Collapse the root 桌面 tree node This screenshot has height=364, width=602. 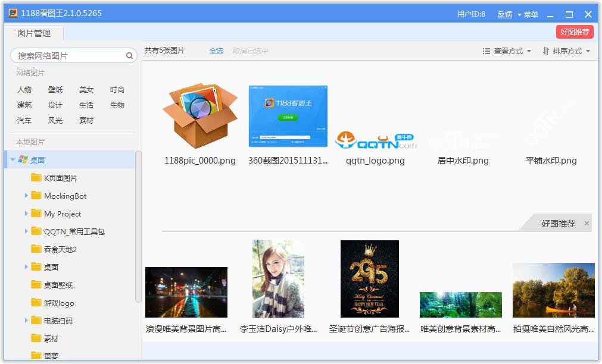click(13, 160)
